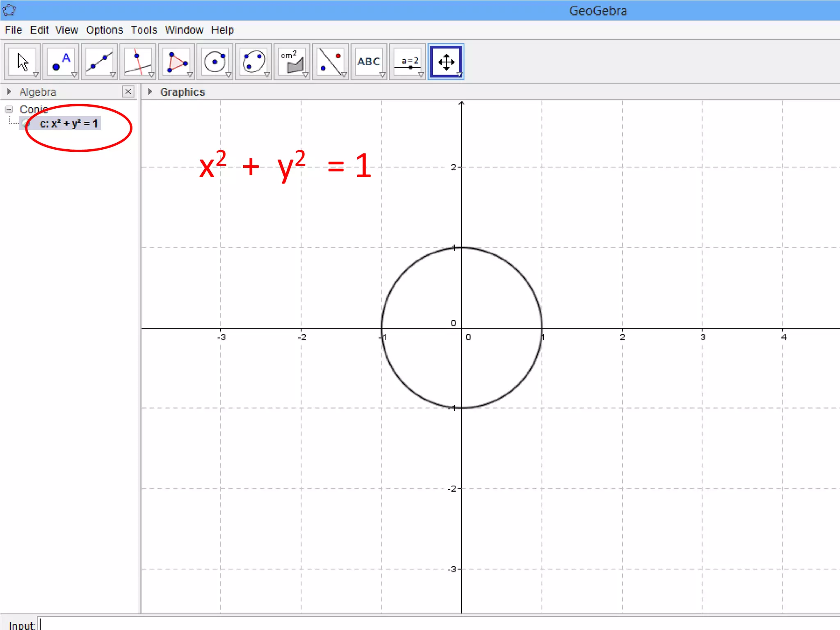The width and height of the screenshot is (840, 630).
Task: Select the Perpendicular Line tool
Action: [138, 62]
